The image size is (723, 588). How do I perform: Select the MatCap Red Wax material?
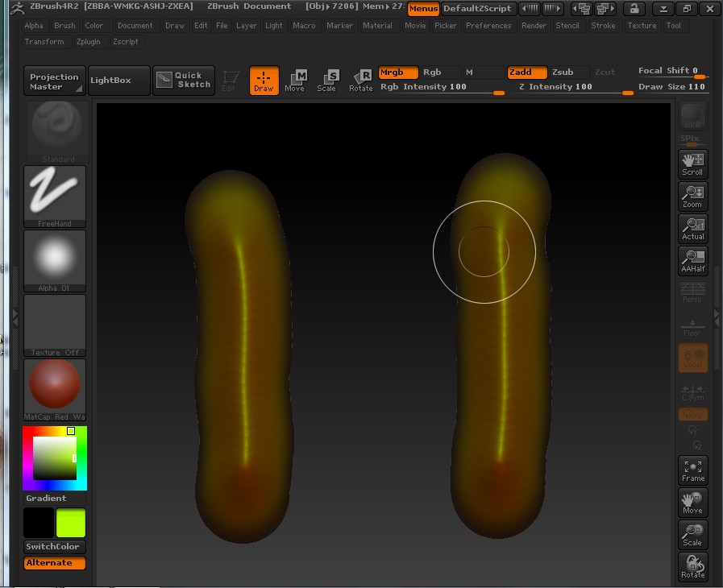pyautogui.click(x=55, y=387)
